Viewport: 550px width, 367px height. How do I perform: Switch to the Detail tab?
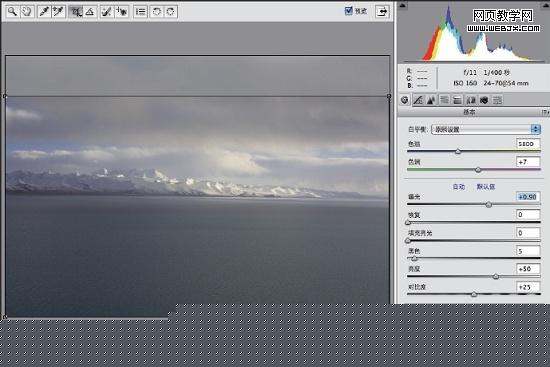click(431, 100)
